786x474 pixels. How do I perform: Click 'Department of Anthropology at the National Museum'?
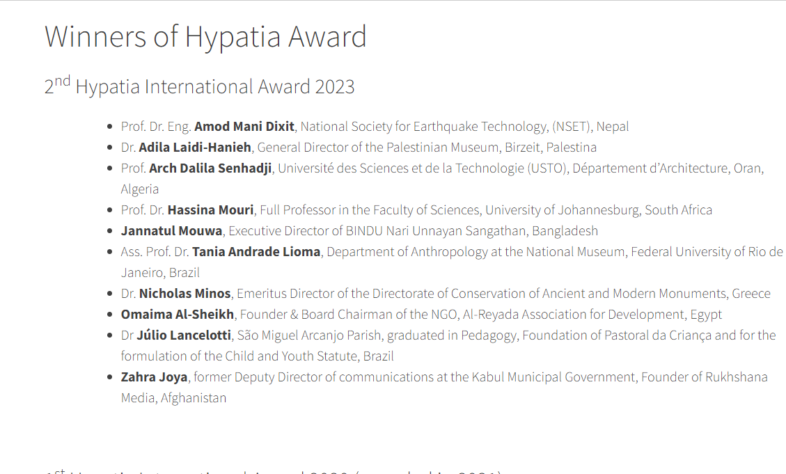point(476,252)
